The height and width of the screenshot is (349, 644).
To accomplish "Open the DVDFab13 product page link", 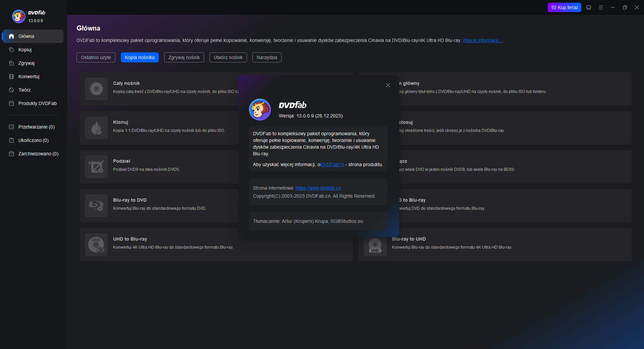I will coord(332,164).
